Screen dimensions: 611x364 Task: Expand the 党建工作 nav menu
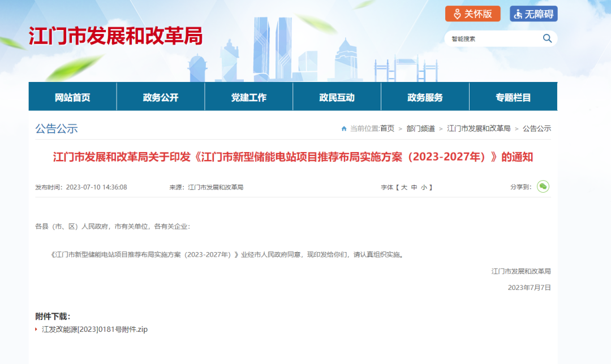pyautogui.click(x=249, y=97)
